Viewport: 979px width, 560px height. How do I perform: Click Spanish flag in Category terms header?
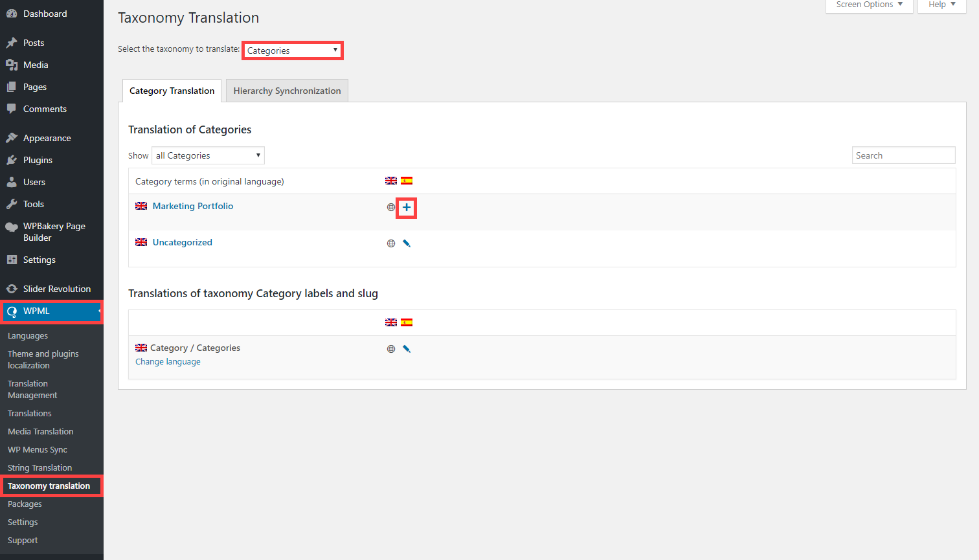click(x=407, y=181)
